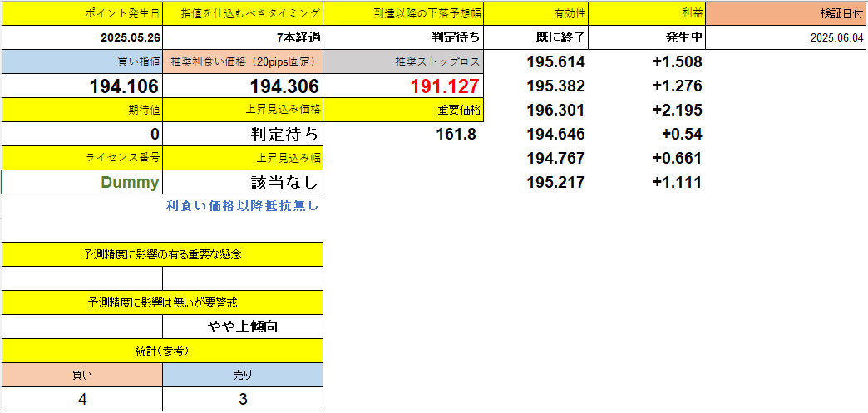This screenshot has height=413, width=868.
Task: Select the 到達以降の下落予想幅 header
Action: [x=403, y=13]
